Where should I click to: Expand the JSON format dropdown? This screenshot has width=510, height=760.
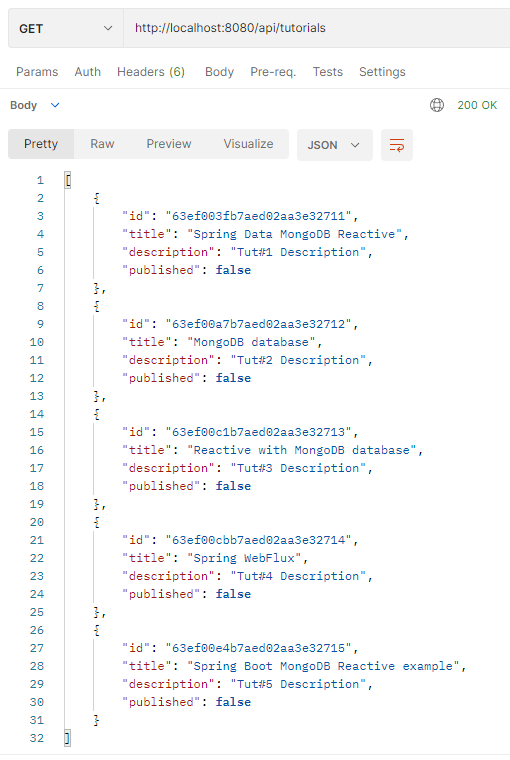[335, 145]
